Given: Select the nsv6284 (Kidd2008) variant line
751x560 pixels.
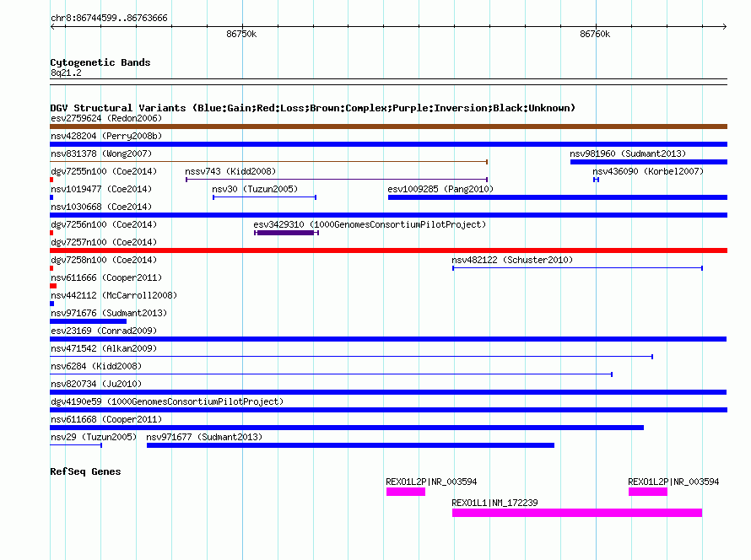Looking at the screenshot, I should (x=332, y=374).
